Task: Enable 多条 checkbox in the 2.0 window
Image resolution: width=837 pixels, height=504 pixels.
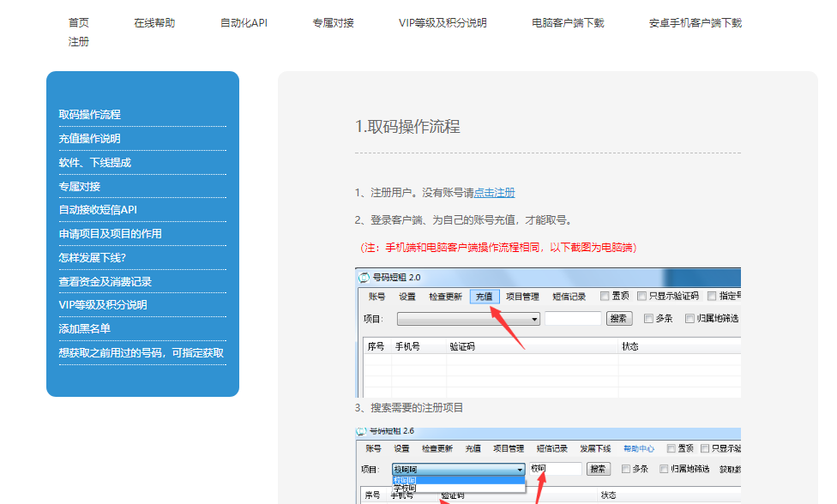Action: click(x=648, y=318)
